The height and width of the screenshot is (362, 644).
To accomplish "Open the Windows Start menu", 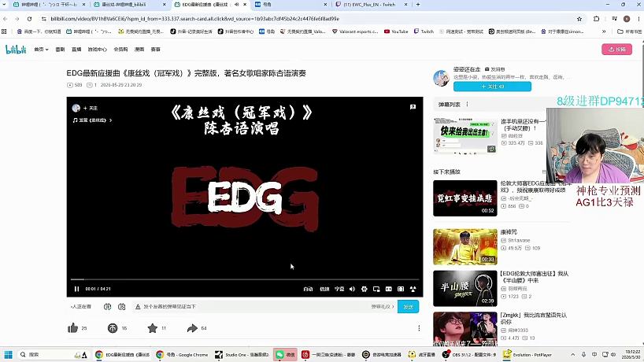I will (8, 355).
